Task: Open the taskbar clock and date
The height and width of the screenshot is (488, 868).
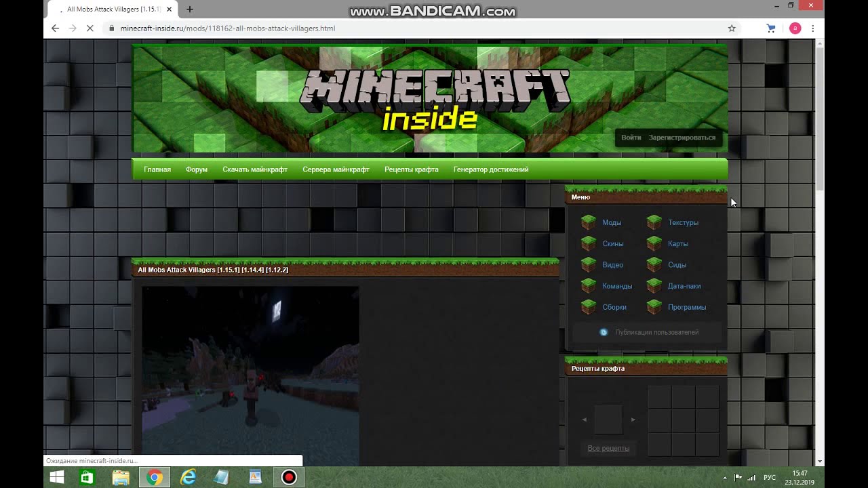Action: point(800,478)
